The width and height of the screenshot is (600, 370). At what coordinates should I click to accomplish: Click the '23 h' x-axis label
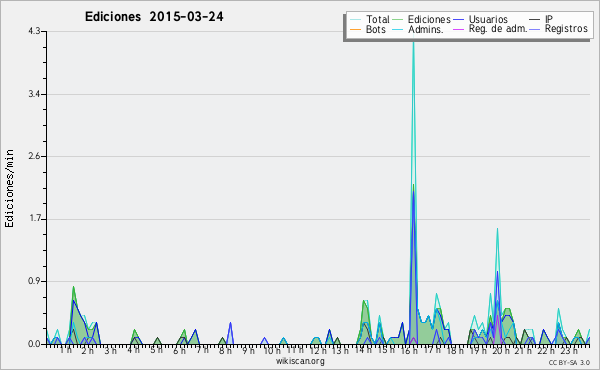tap(568, 350)
